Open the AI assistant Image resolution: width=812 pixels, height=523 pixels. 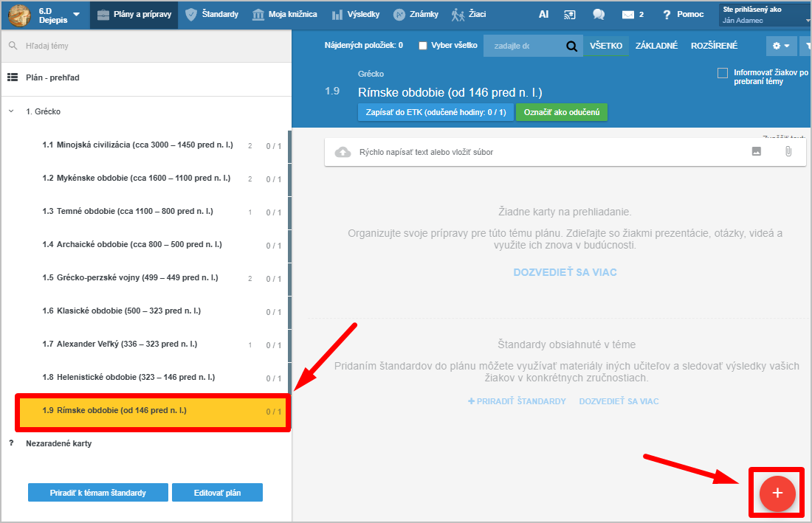[543, 14]
